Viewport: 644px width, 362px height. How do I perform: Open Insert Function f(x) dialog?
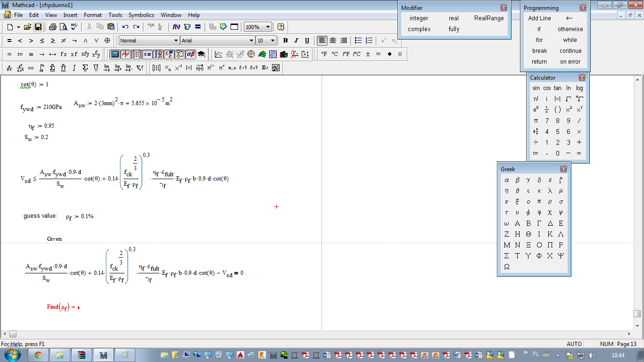tap(176, 27)
